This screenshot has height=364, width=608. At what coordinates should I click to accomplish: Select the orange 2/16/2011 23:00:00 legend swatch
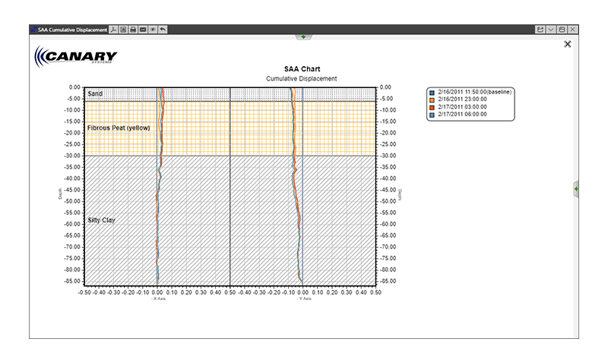[432, 100]
